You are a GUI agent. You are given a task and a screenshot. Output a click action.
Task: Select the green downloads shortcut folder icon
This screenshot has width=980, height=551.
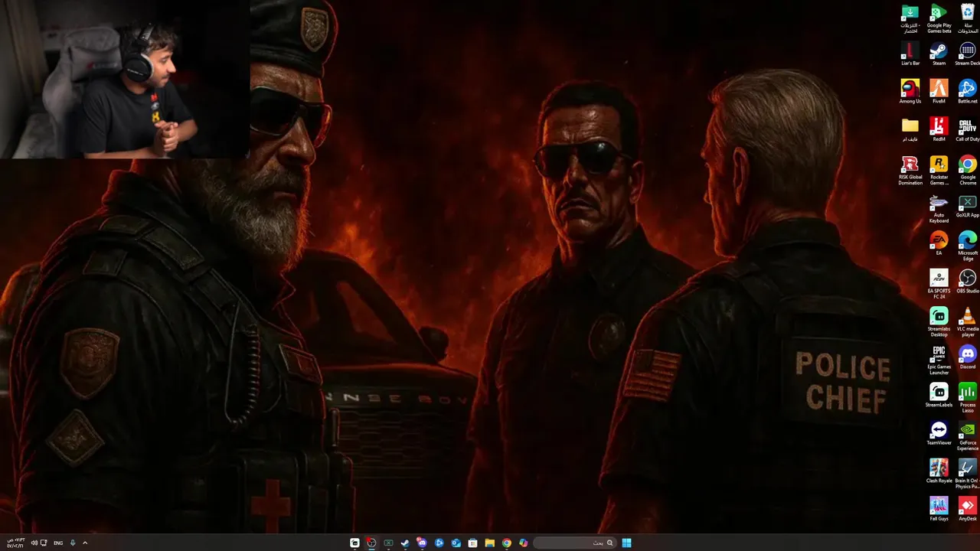tap(910, 18)
